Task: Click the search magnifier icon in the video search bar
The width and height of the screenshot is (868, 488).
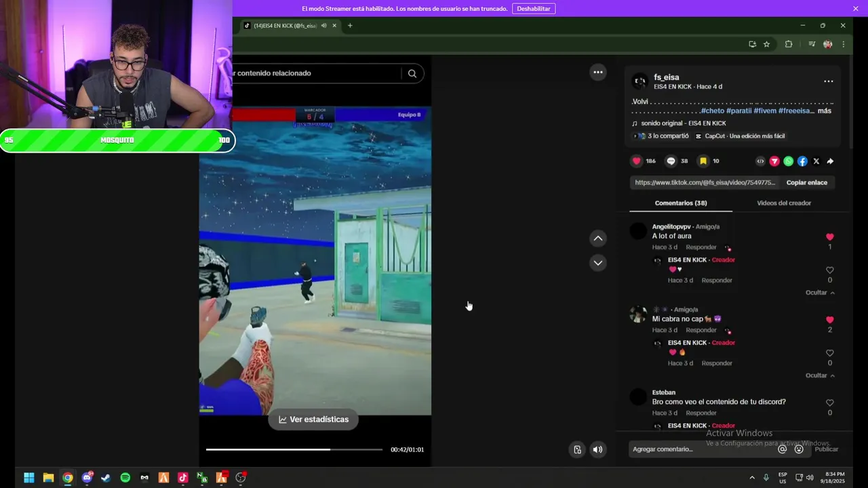Action: click(x=412, y=73)
